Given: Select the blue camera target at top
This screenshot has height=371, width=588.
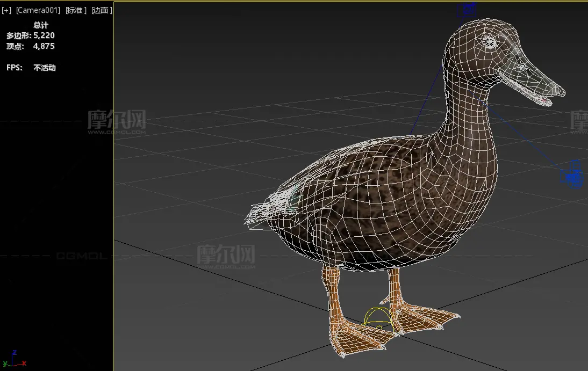Looking at the screenshot, I should pyautogui.click(x=467, y=9).
